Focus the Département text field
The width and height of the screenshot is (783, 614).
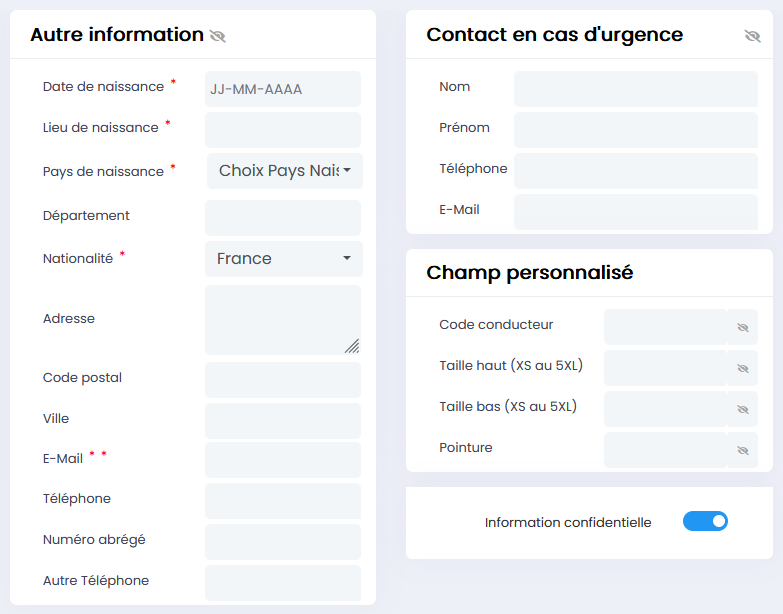[282, 218]
